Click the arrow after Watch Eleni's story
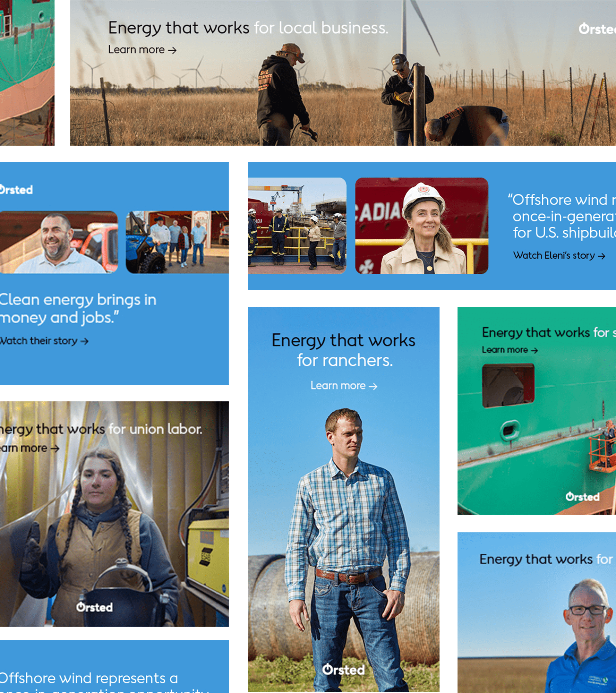The image size is (616, 693). tap(602, 256)
